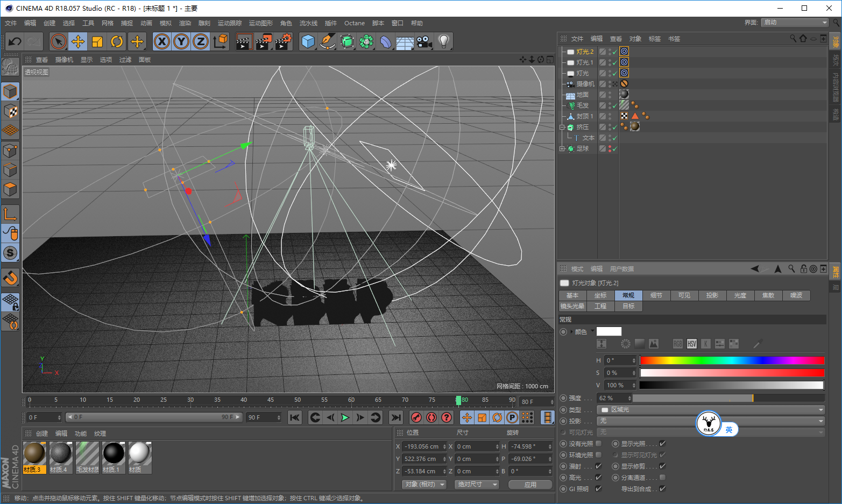
Task: Jump to the end of the animation
Action: (x=396, y=417)
